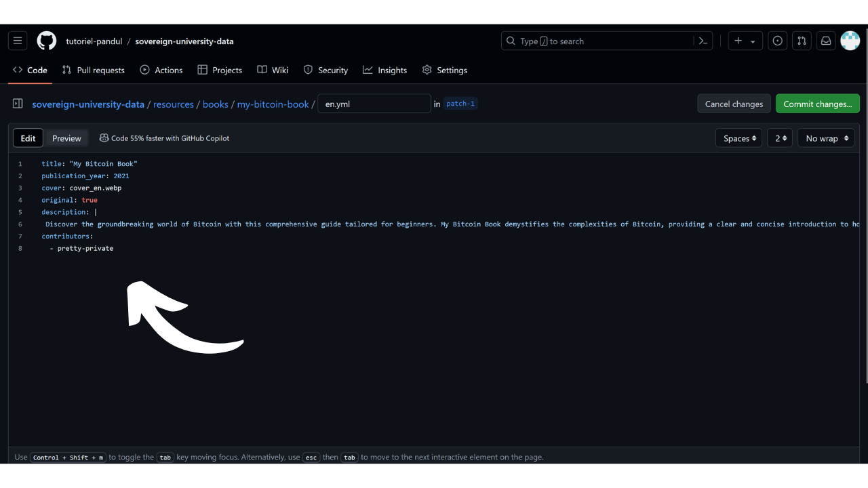Click the Code 55% faster with Copilot link

170,138
